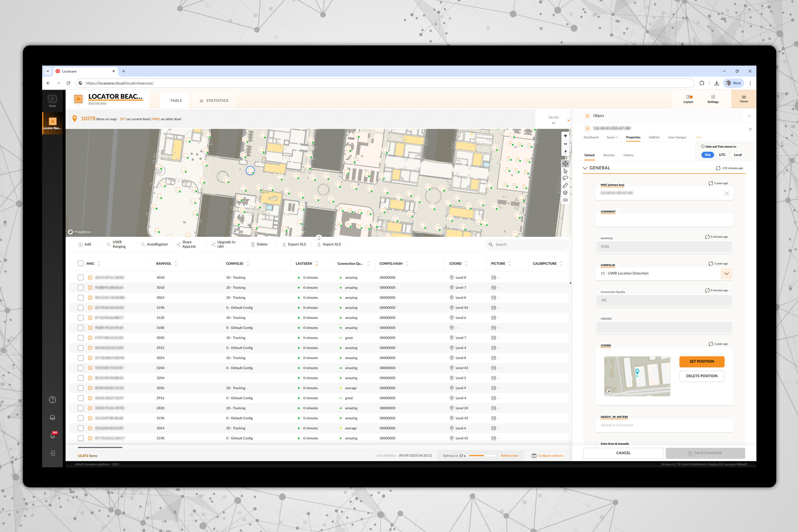
Task: Switch to the STATISTICS tab
Action: click(214, 100)
